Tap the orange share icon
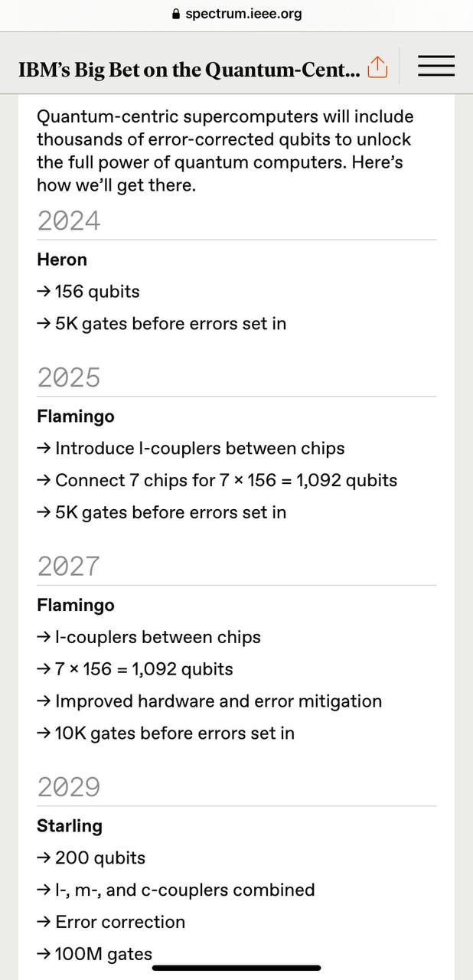This screenshot has width=473, height=980. click(x=378, y=67)
